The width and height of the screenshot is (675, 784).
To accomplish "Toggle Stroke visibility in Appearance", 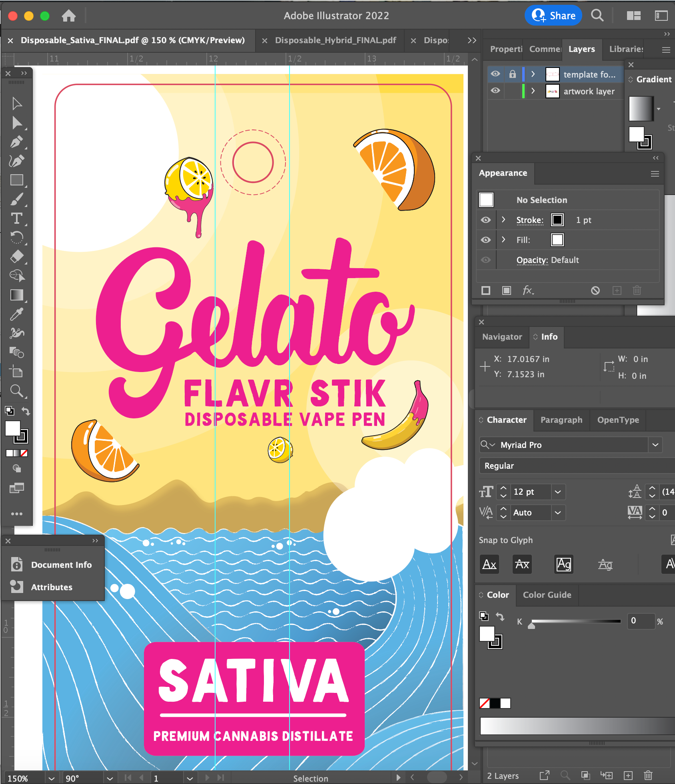I will point(486,220).
